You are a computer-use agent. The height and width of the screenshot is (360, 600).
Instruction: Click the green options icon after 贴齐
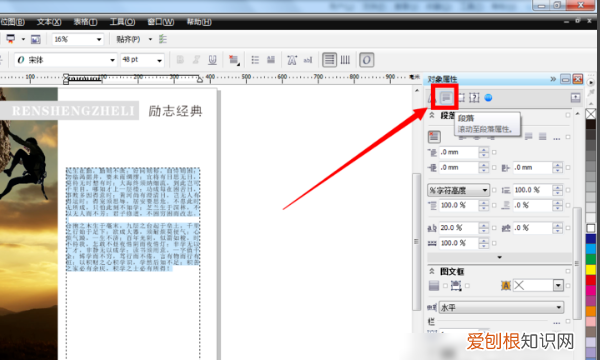click(x=163, y=39)
